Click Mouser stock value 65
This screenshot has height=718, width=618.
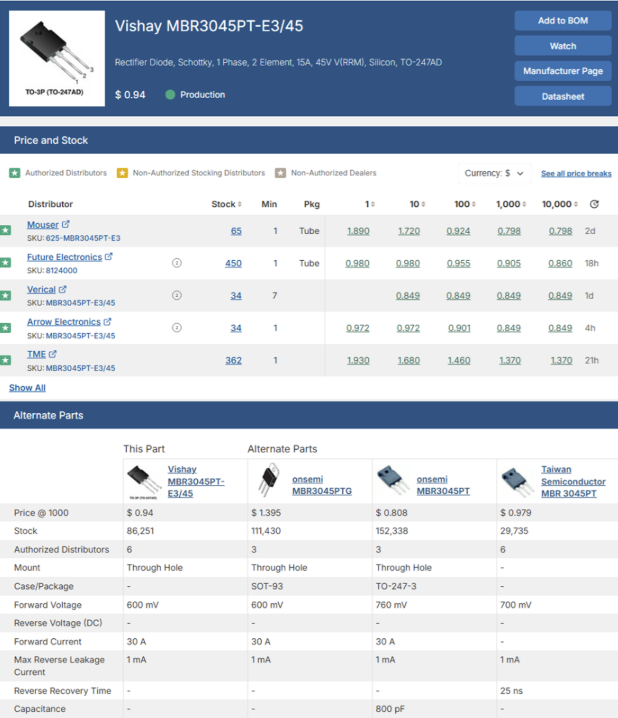pos(236,231)
